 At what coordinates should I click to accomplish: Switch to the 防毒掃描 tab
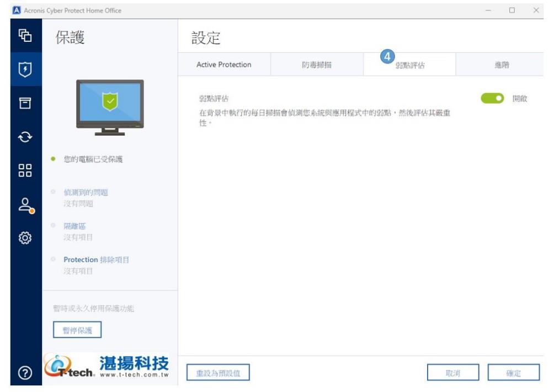pyautogui.click(x=317, y=65)
